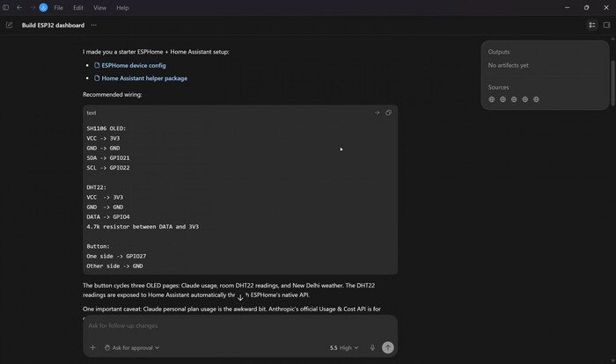Toggle the outputs list panel icon
Image resolution: width=616 pixels, height=364 pixels.
tap(592, 25)
